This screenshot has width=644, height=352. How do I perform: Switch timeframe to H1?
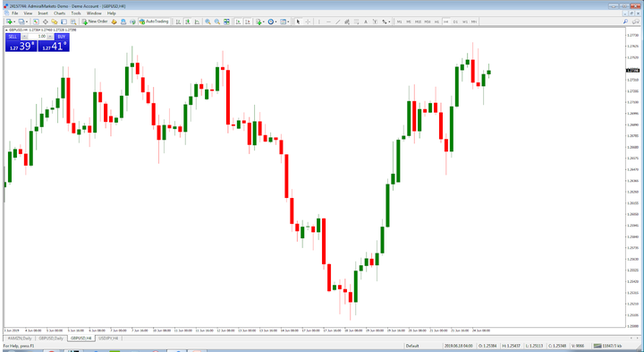pyautogui.click(x=436, y=21)
